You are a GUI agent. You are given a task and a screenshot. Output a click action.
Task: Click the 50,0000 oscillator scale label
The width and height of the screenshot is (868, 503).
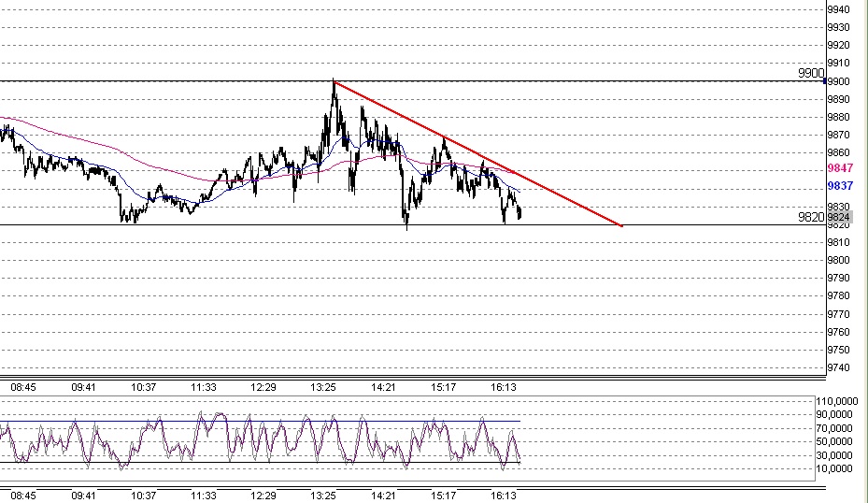pyautogui.click(x=834, y=441)
